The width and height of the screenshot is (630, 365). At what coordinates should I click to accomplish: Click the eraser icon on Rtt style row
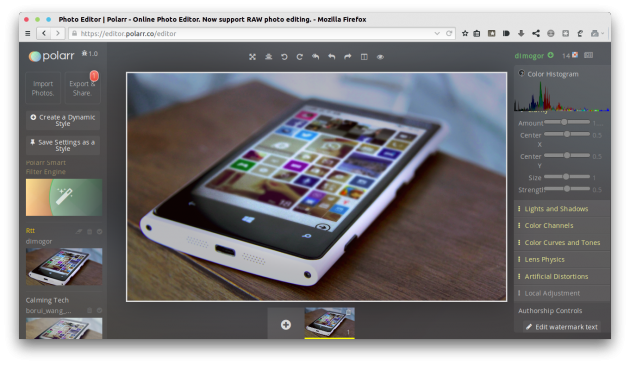point(79,231)
